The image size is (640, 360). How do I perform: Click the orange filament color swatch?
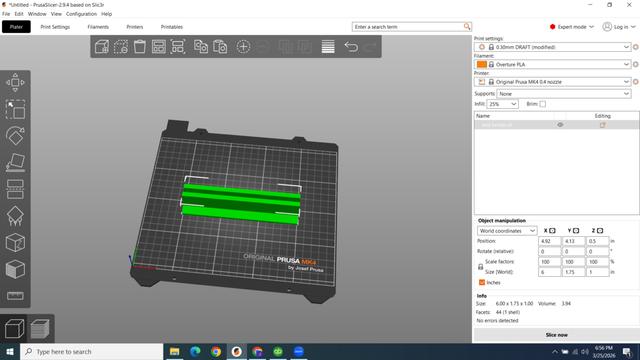tap(482, 64)
